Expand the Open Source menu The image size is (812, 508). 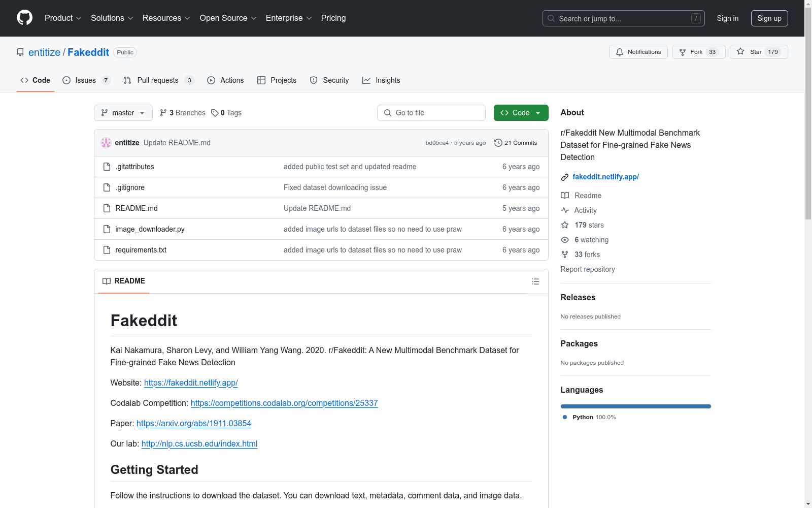[228, 18]
